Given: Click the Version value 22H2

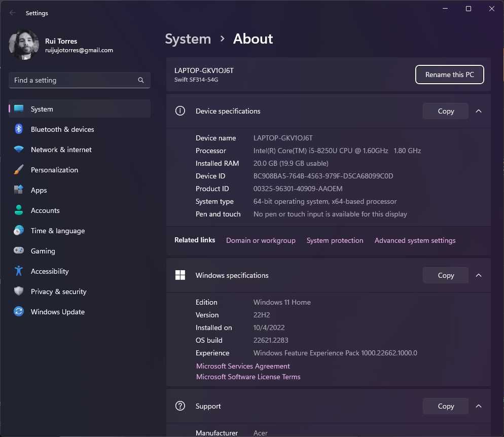Looking at the screenshot, I should tap(261, 315).
